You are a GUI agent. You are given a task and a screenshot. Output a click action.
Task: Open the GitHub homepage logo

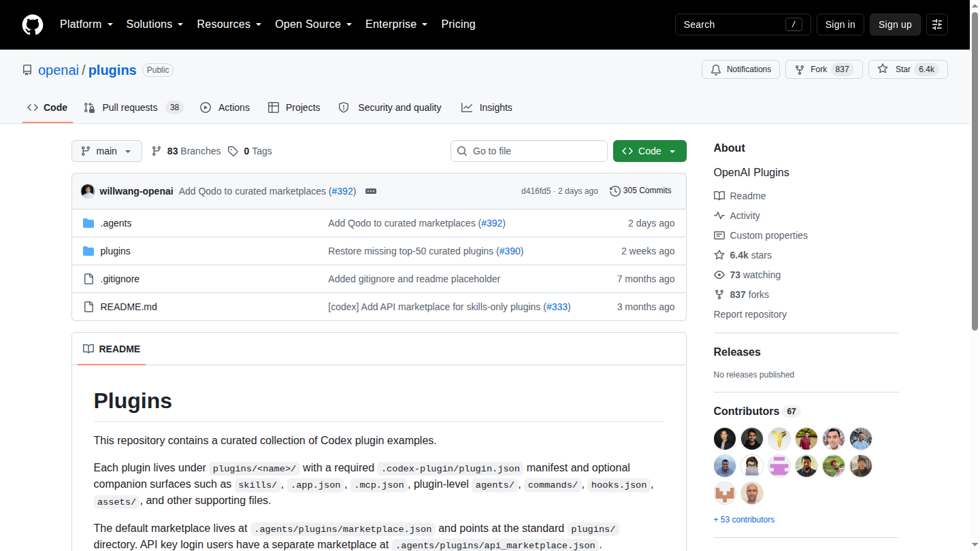point(33,24)
